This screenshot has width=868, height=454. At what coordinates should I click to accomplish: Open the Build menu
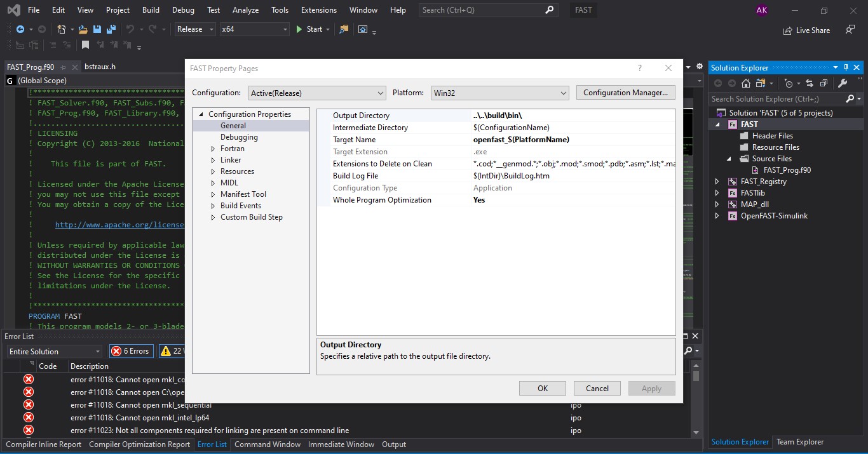pyautogui.click(x=150, y=10)
